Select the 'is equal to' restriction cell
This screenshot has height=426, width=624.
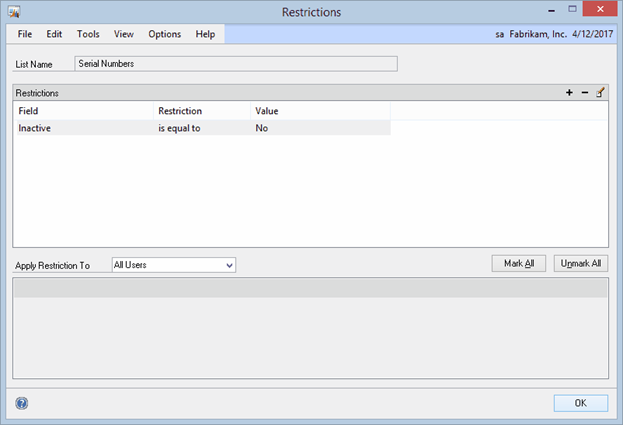coord(202,128)
